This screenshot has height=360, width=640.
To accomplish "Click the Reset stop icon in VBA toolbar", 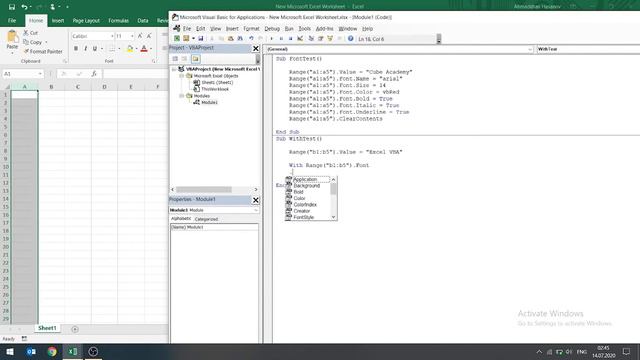I will (290, 39).
